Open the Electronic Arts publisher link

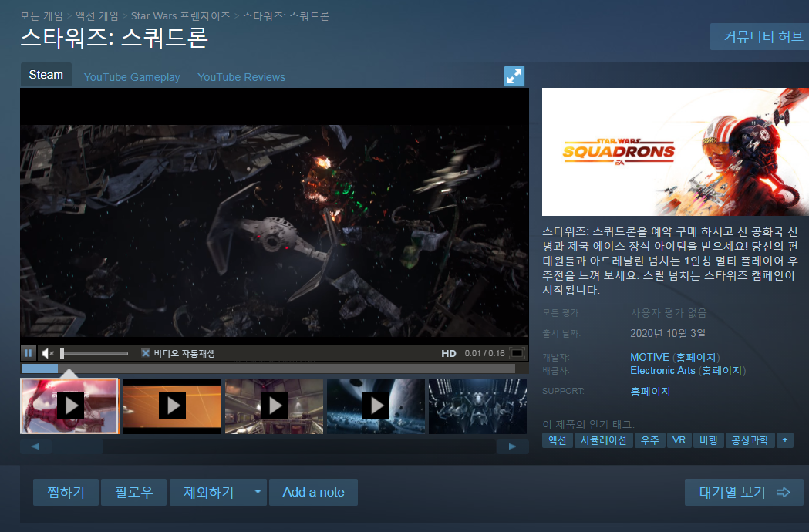(x=663, y=371)
